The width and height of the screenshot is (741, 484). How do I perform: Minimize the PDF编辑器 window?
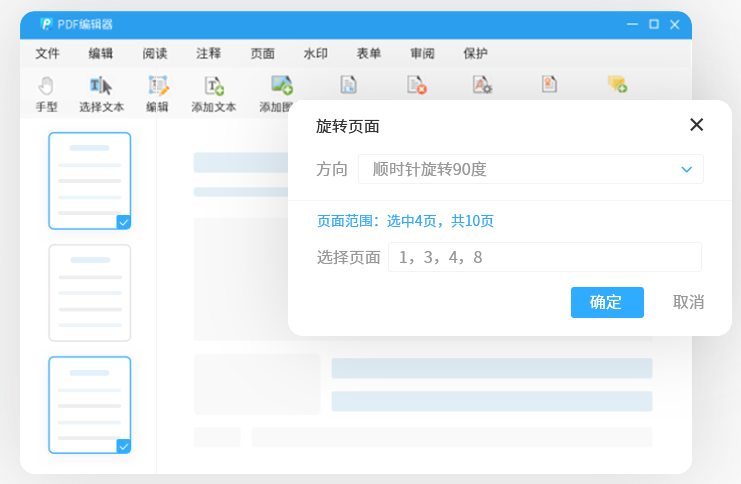632,24
